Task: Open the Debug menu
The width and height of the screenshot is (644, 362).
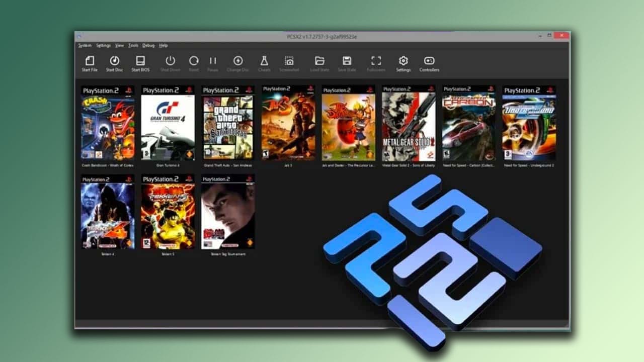Action: pyautogui.click(x=148, y=45)
